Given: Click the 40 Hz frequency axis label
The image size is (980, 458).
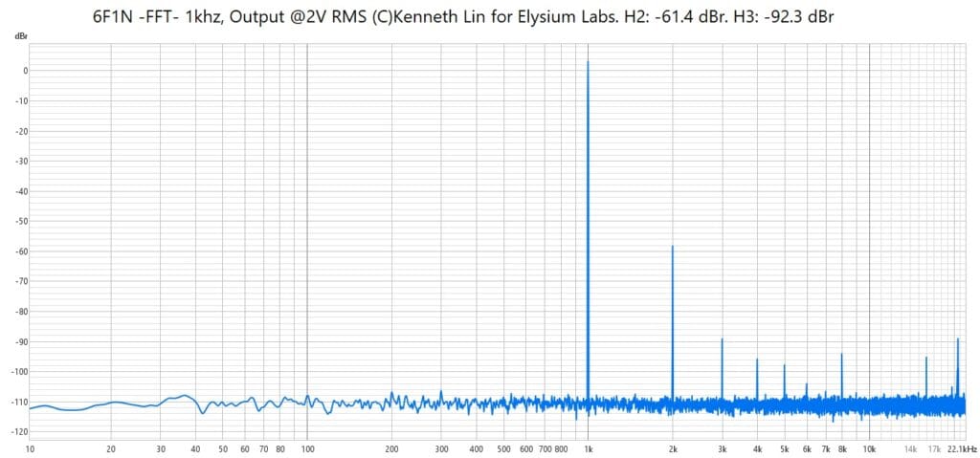Looking at the screenshot, I should pos(195,449).
